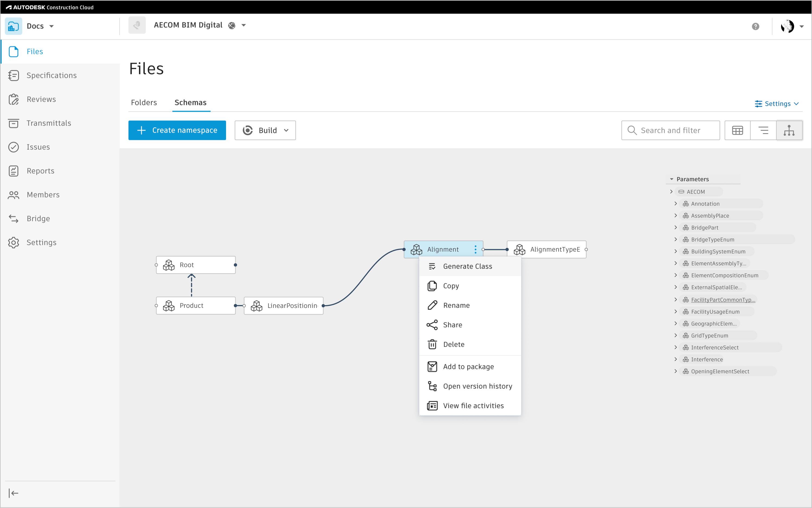Switch to the Schemas tab
812x508 pixels.
point(190,103)
